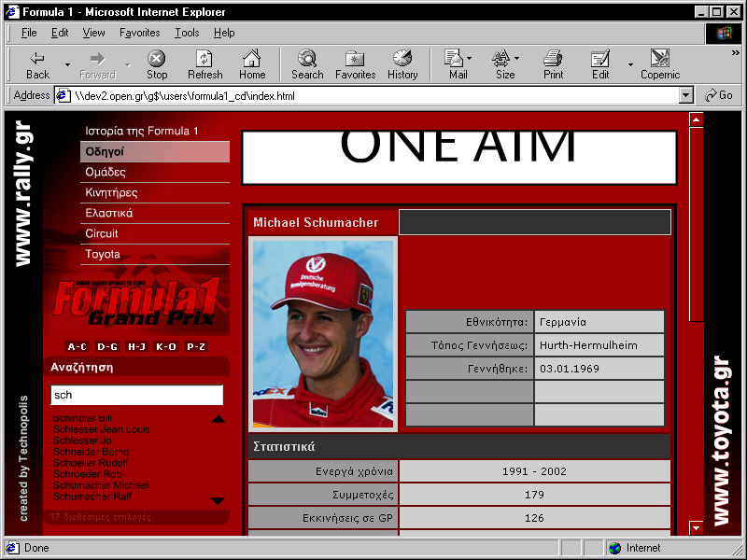Go to the Home page

[252, 64]
